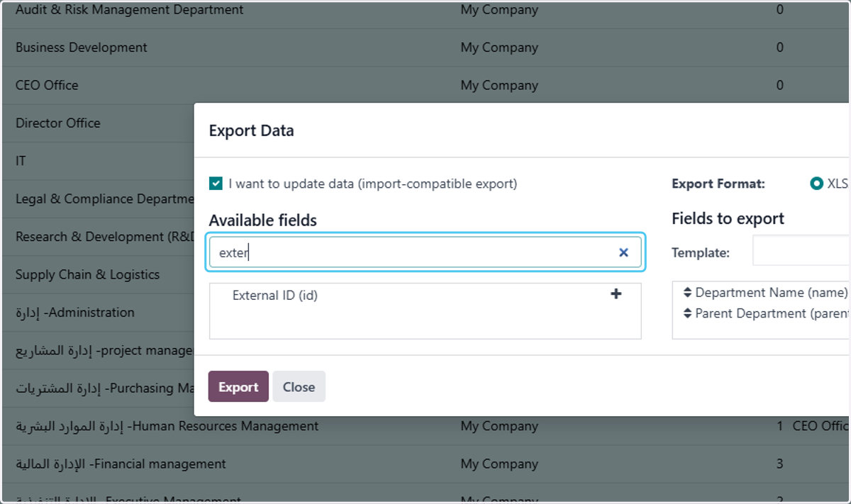
Task: Click My Company in Human Resources row
Action: [x=499, y=426]
